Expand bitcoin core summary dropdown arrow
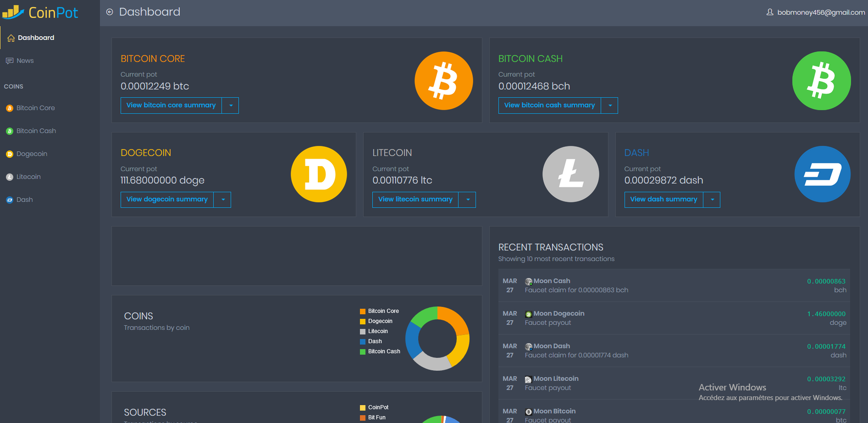 click(x=231, y=106)
